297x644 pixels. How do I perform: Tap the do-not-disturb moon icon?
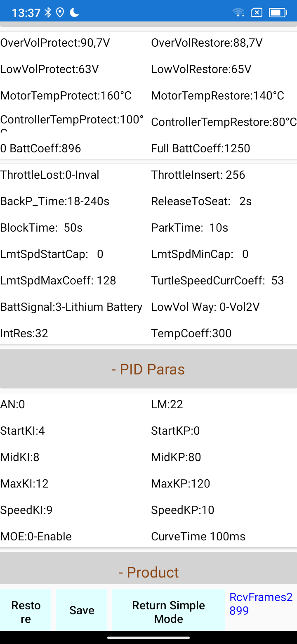coord(74,12)
